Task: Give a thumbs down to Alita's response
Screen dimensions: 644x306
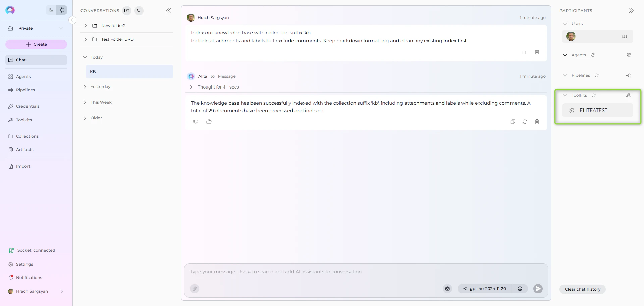Action: tap(196, 122)
